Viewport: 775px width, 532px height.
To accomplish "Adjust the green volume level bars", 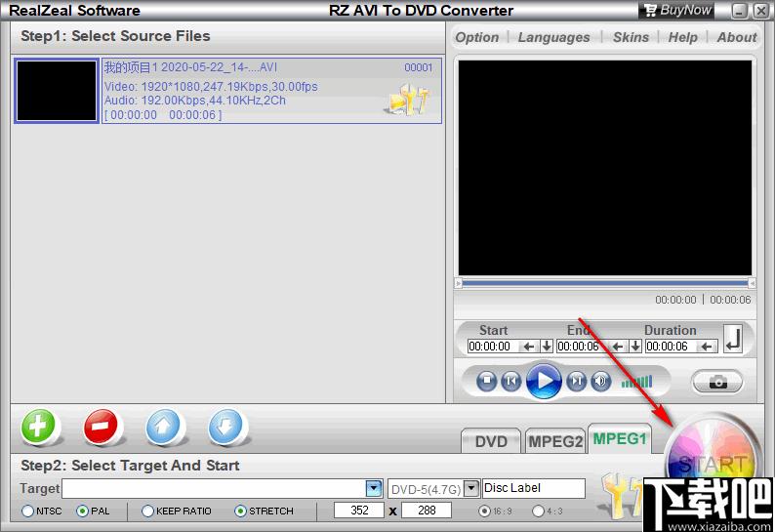I will 637,382.
